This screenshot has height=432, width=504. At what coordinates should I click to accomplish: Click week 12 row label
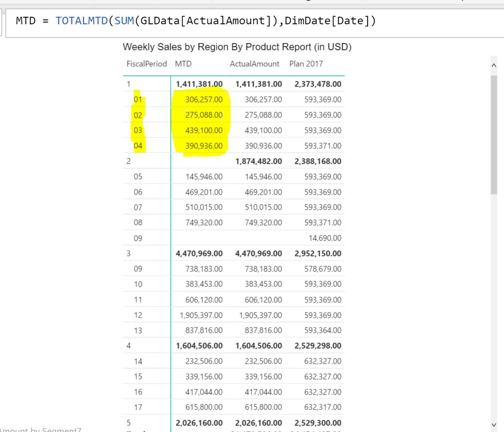(x=138, y=315)
